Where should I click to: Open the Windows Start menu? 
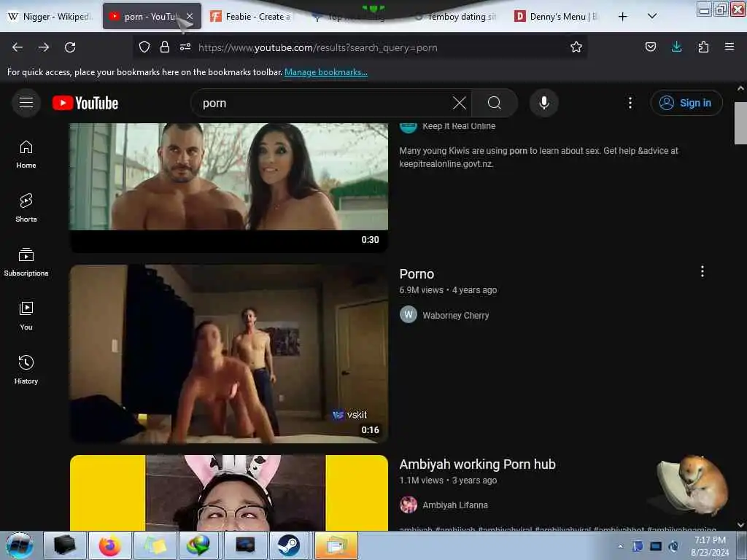coord(19,545)
